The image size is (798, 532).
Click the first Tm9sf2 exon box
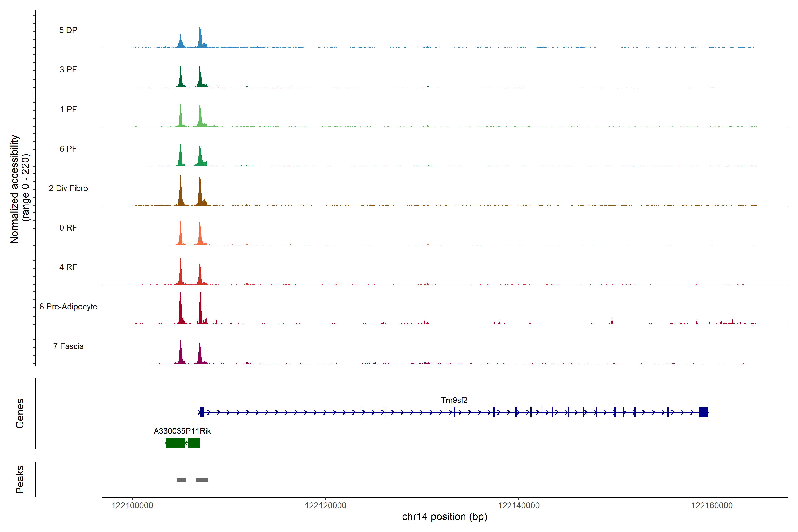point(202,412)
